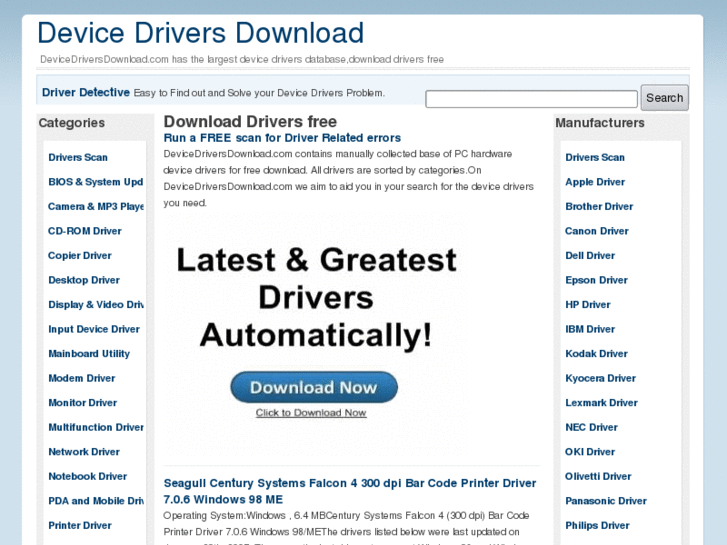This screenshot has width=727, height=545.
Task: Focus the search text field
Action: (x=531, y=99)
